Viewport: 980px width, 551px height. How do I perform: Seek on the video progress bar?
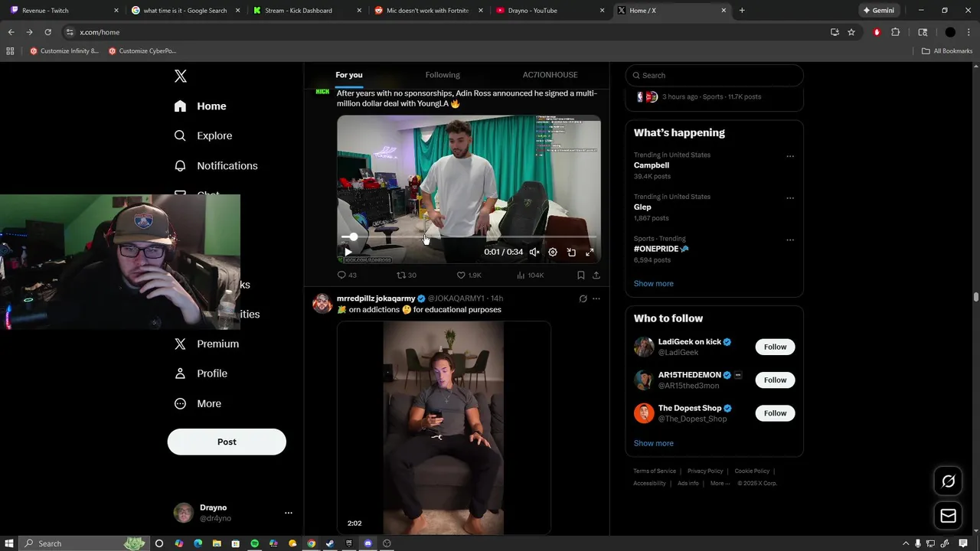[x=469, y=237]
